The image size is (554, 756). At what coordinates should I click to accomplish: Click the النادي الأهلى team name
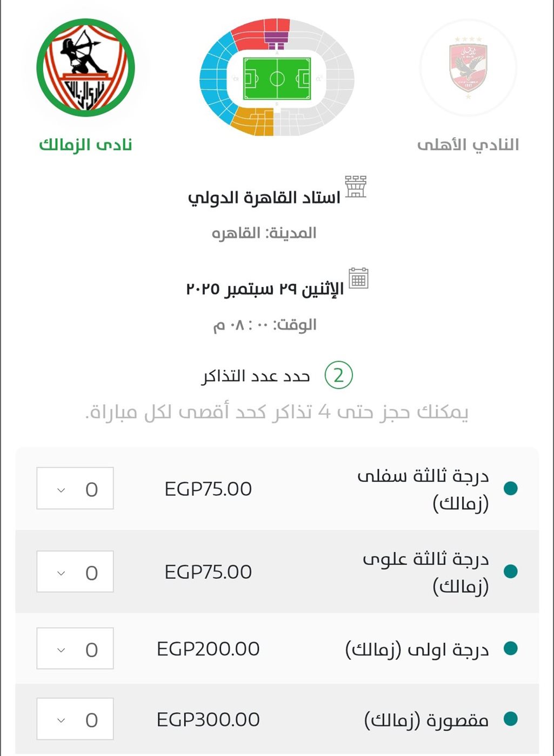pos(468,145)
